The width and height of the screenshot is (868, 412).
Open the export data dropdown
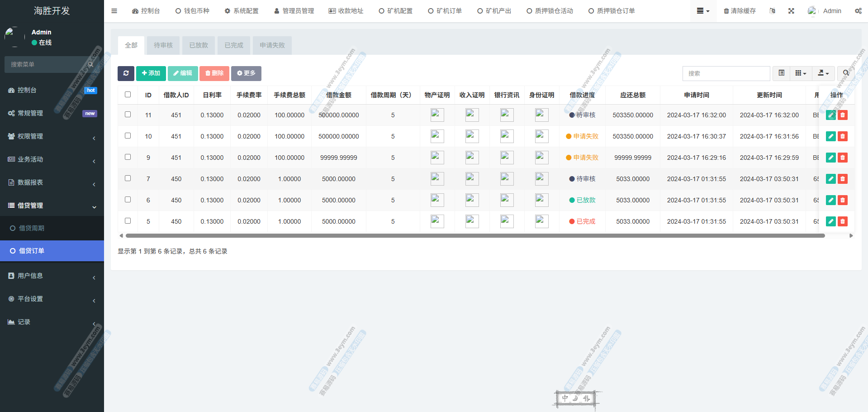[x=823, y=73]
